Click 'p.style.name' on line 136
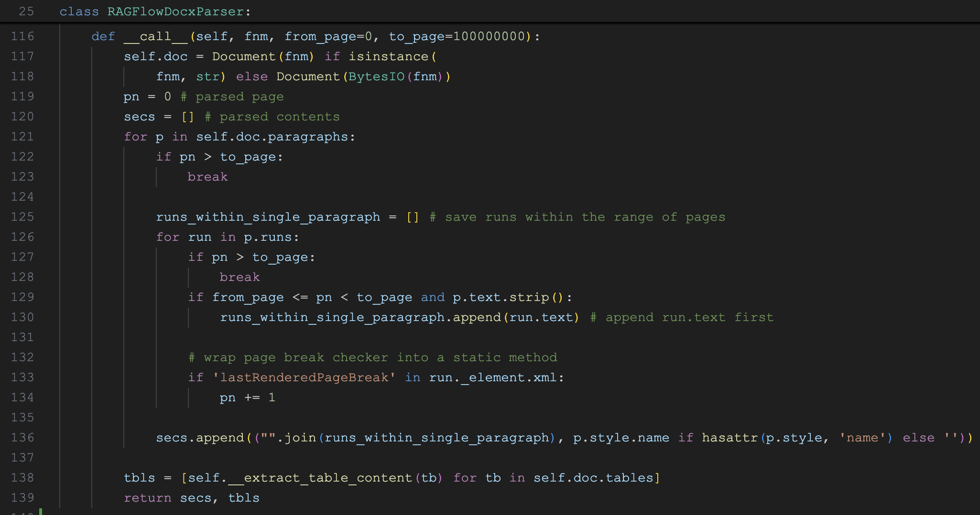Screen dimensions: 980x515 (x=621, y=438)
